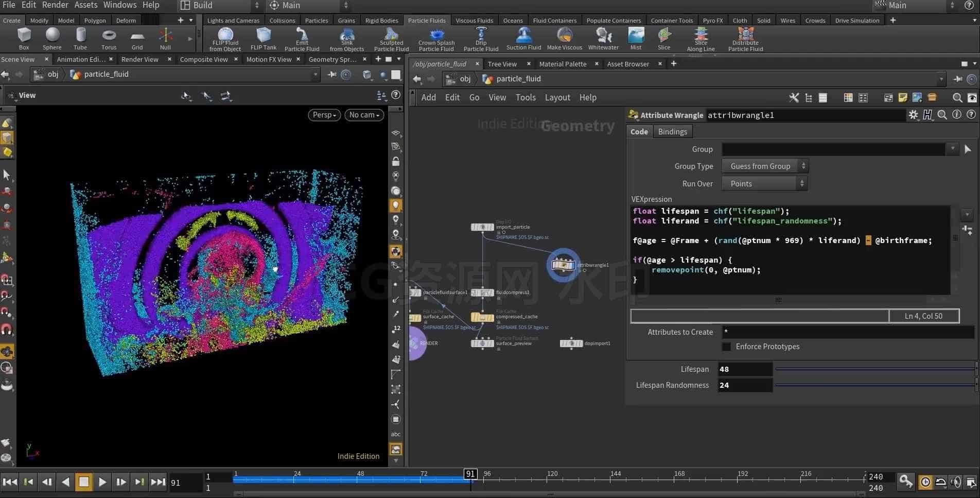Viewport: 980px width, 498px height.
Task: Select the Crown Splash Particle Fluid tool
Action: tap(436, 39)
